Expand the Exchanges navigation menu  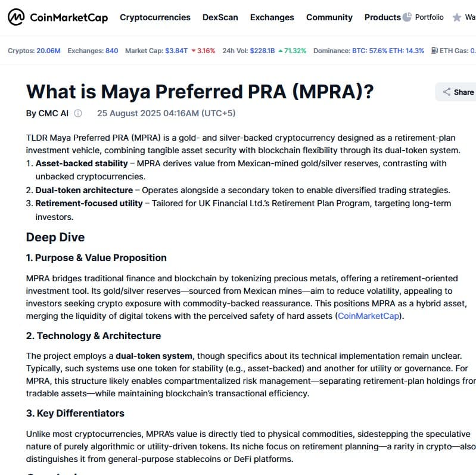(272, 17)
